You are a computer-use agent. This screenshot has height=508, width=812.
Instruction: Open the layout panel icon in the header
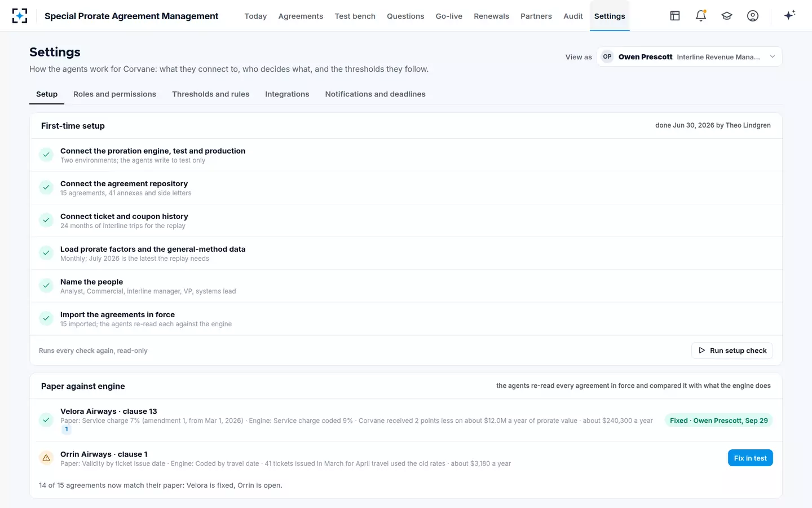click(675, 16)
